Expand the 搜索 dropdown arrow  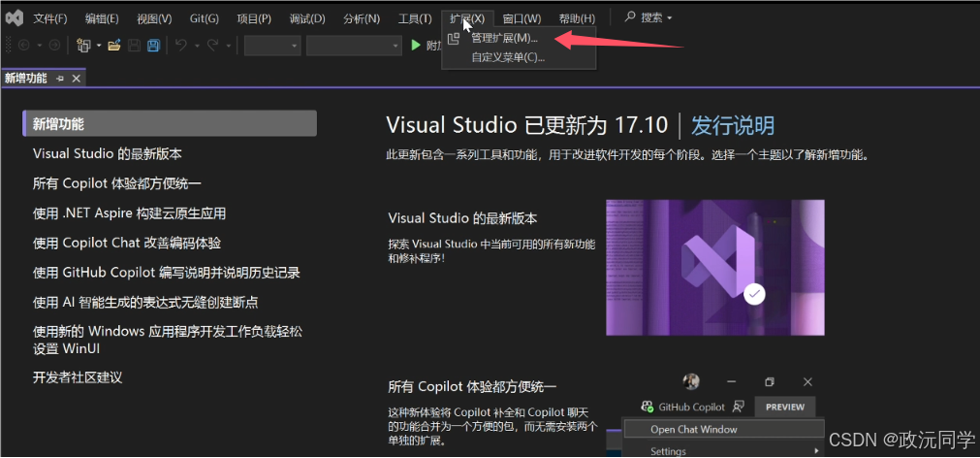tap(670, 18)
